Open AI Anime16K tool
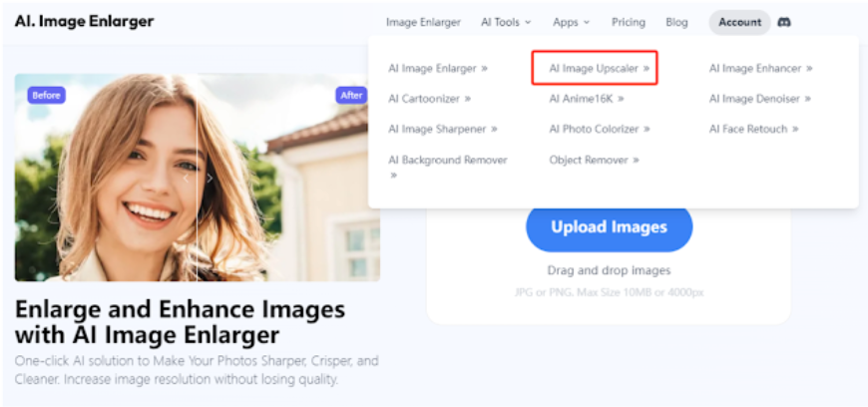The width and height of the screenshot is (868, 407). pos(587,99)
